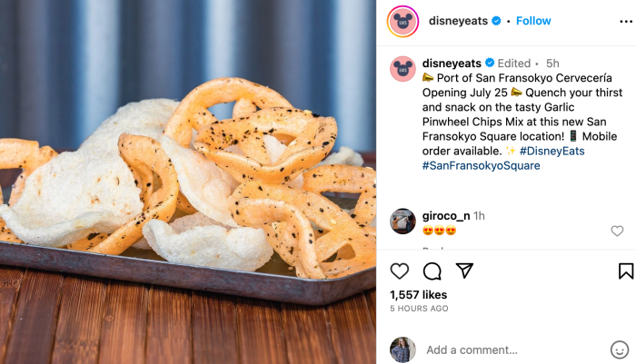Click the disneyeats username in header

click(458, 21)
